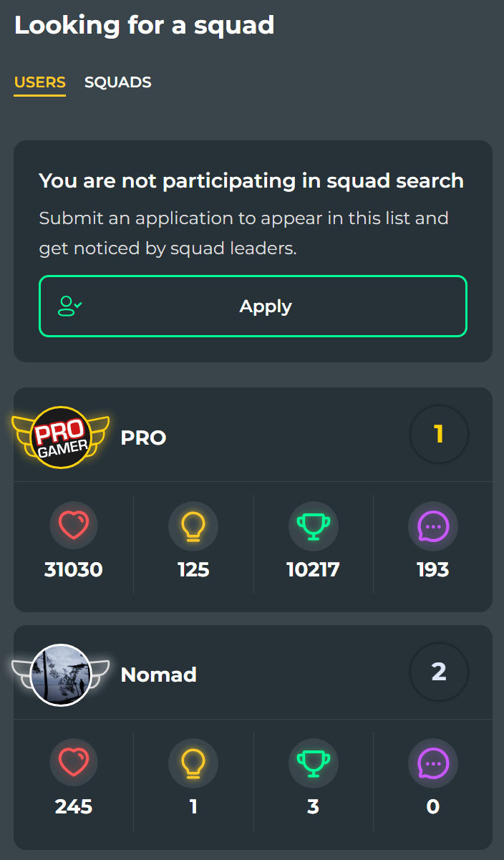Click the user-check icon on Apply button
Viewport: 504px width, 860px height.
point(69,306)
